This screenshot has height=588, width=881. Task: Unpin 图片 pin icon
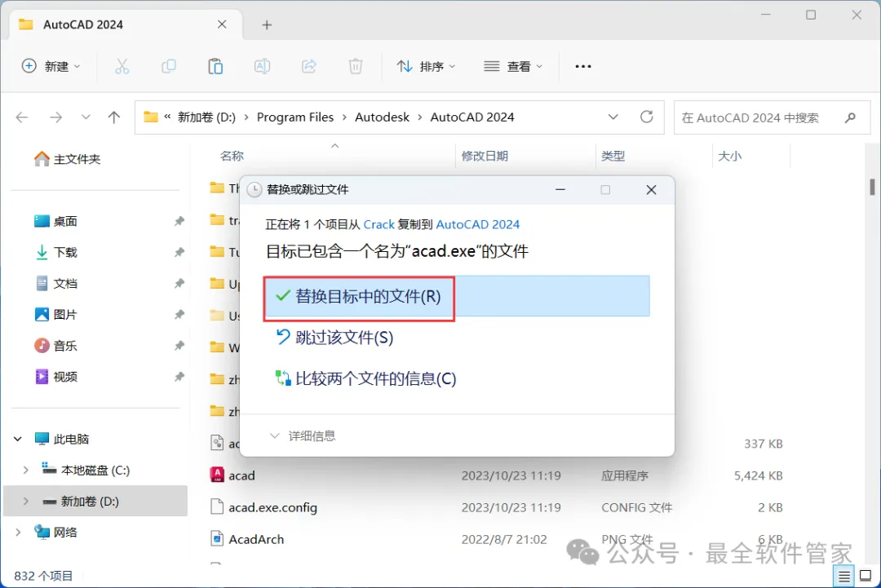[179, 315]
